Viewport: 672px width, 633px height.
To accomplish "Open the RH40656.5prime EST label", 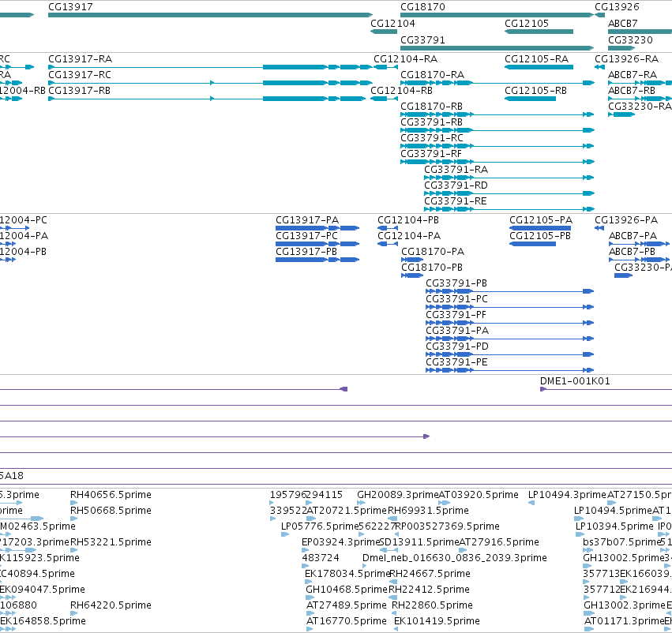I will [111, 495].
